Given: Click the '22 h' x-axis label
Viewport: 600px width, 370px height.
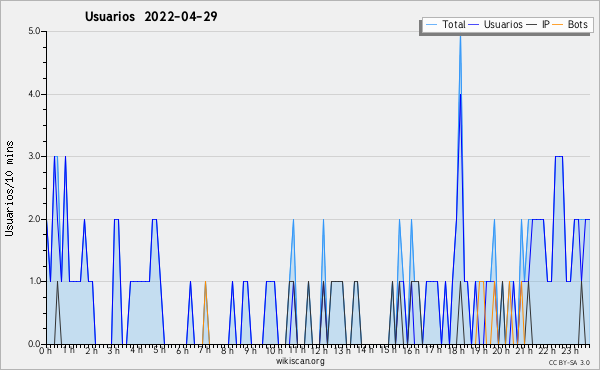Looking at the screenshot, I should click(x=547, y=350).
